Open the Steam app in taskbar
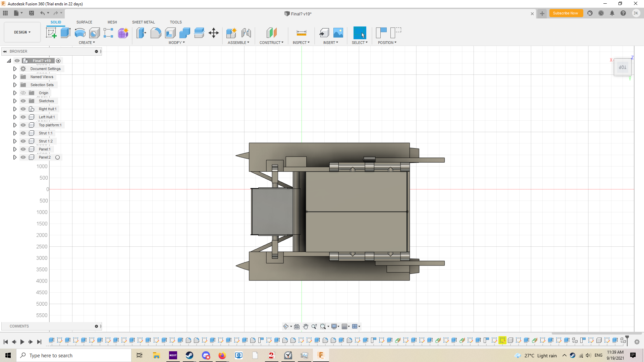644x362 pixels. click(190, 355)
